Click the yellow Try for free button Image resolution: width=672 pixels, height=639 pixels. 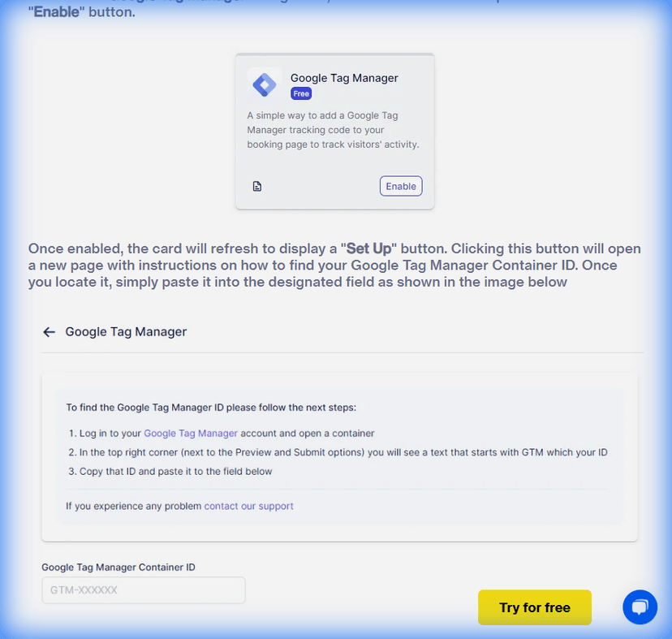pyautogui.click(x=534, y=607)
